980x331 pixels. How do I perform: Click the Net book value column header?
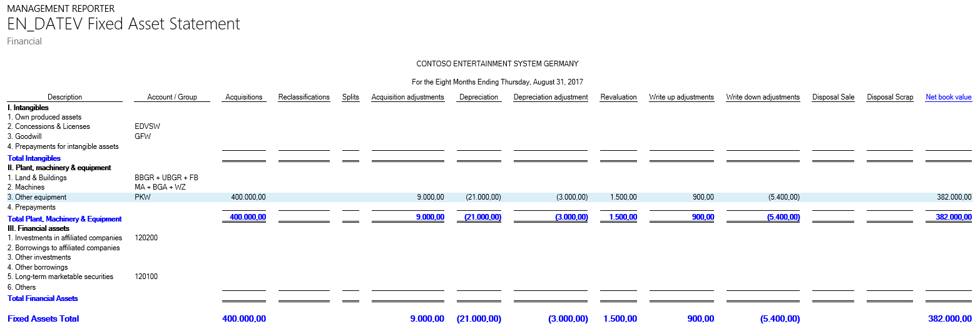click(x=948, y=97)
